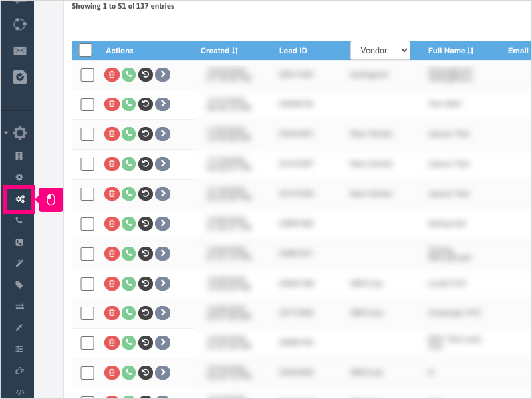Call the lead in the tenth row
The image size is (532, 399).
pos(128,342)
